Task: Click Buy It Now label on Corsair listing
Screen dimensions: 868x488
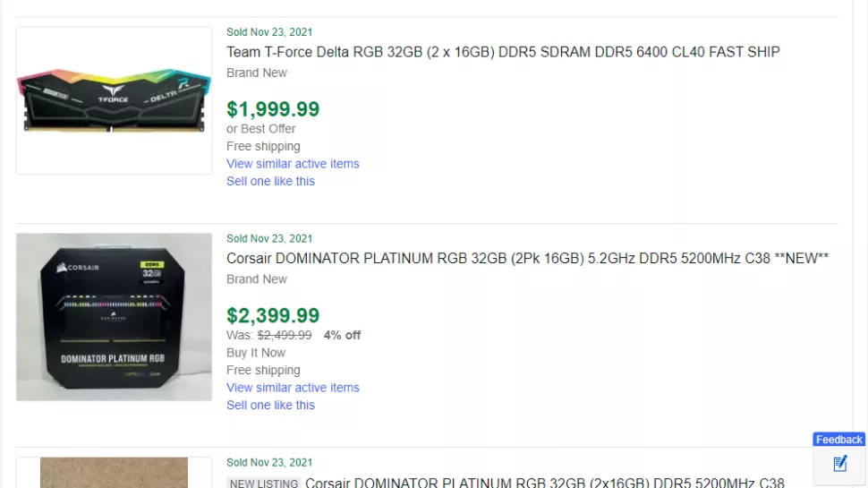Action: (256, 353)
